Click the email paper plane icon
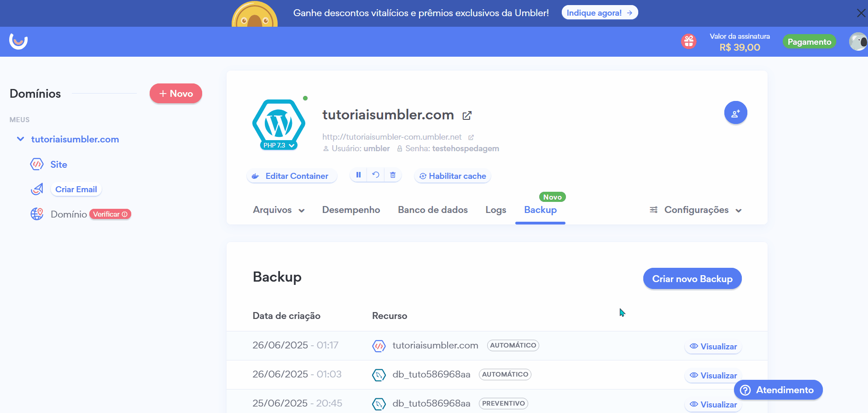The width and height of the screenshot is (868, 413). [x=37, y=189]
